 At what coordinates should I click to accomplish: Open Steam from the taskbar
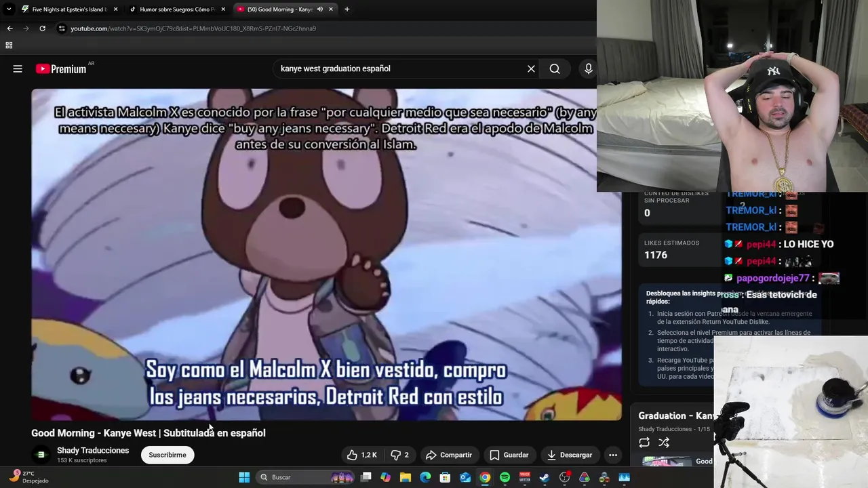tap(545, 477)
